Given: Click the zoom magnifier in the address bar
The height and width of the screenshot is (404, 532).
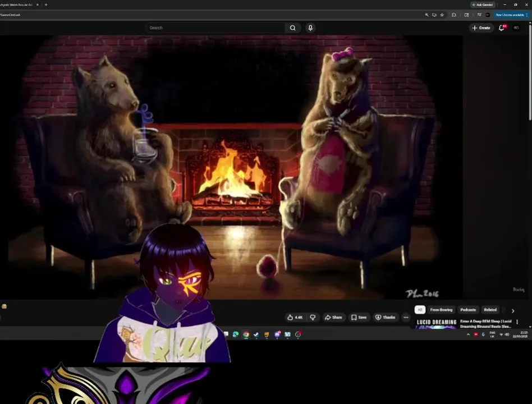Looking at the screenshot, I should point(426,15).
